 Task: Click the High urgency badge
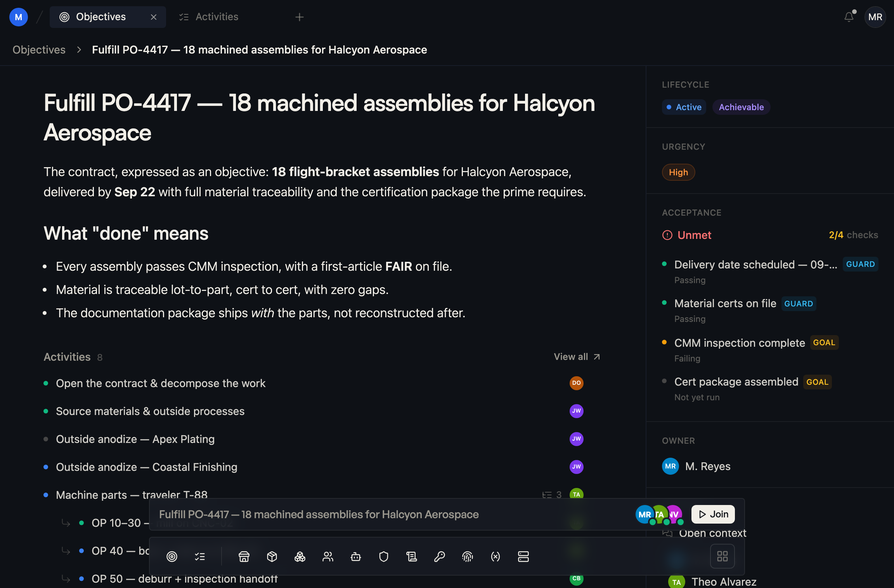tap(678, 172)
